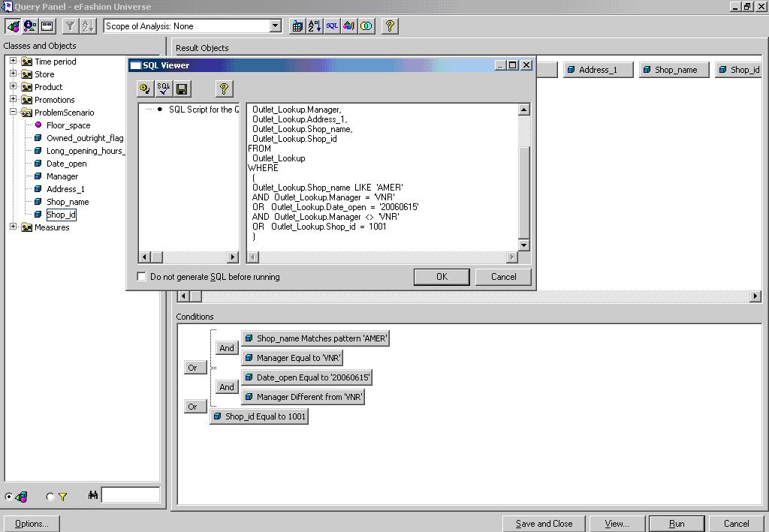
Task: Click the yellow question mark help icon in SQL Viewer
Action: (x=223, y=89)
